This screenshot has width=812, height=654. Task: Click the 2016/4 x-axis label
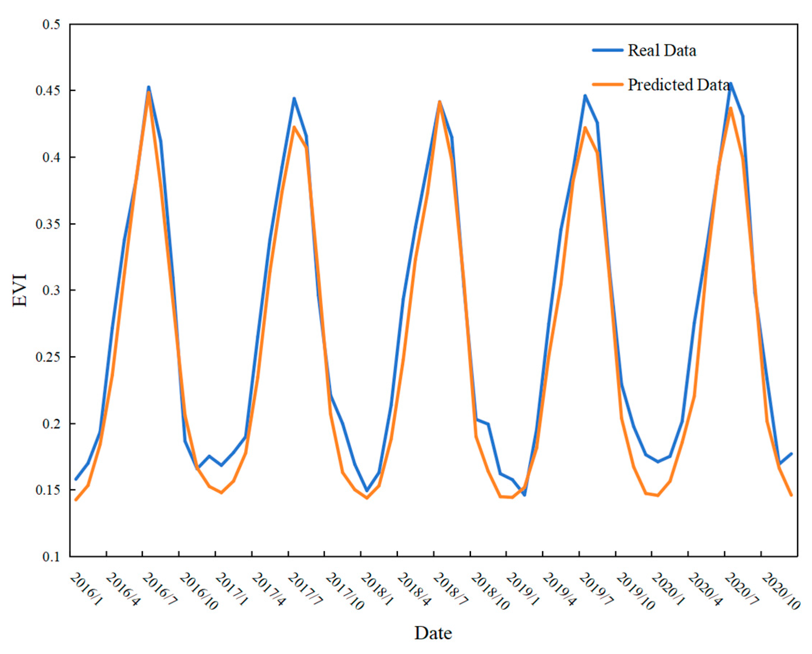pos(123,590)
